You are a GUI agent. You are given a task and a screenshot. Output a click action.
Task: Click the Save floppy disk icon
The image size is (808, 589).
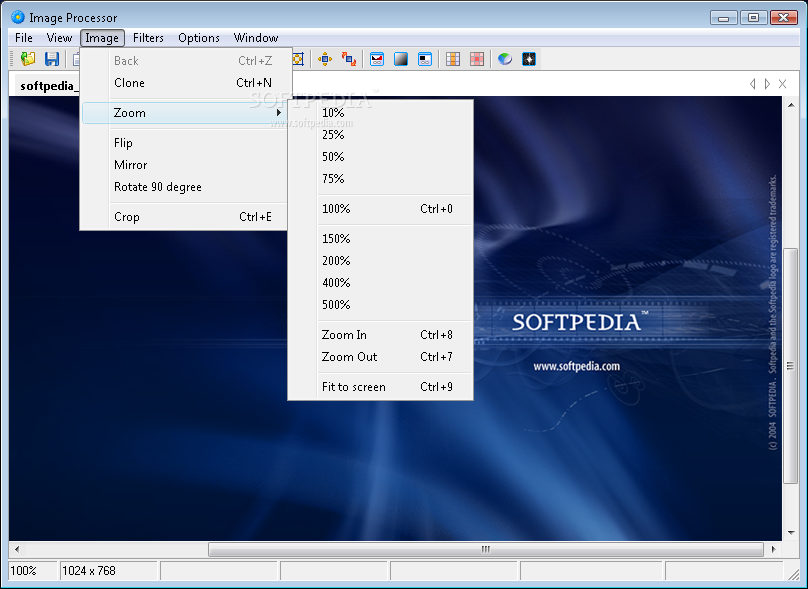(x=52, y=59)
